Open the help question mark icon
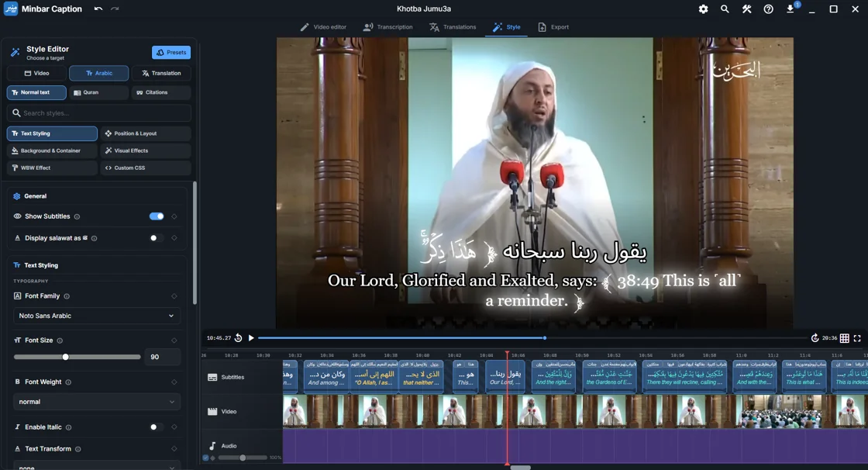868x470 pixels. pyautogui.click(x=768, y=9)
